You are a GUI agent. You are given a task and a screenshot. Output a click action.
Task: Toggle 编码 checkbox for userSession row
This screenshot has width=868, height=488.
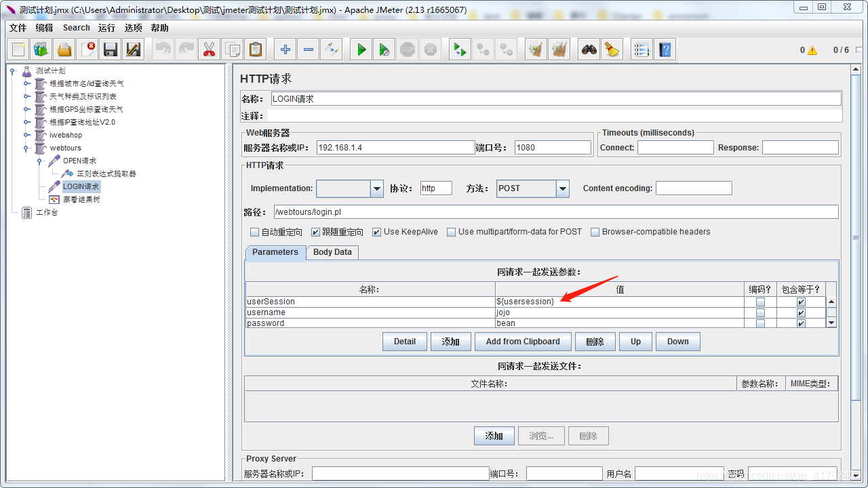point(760,302)
